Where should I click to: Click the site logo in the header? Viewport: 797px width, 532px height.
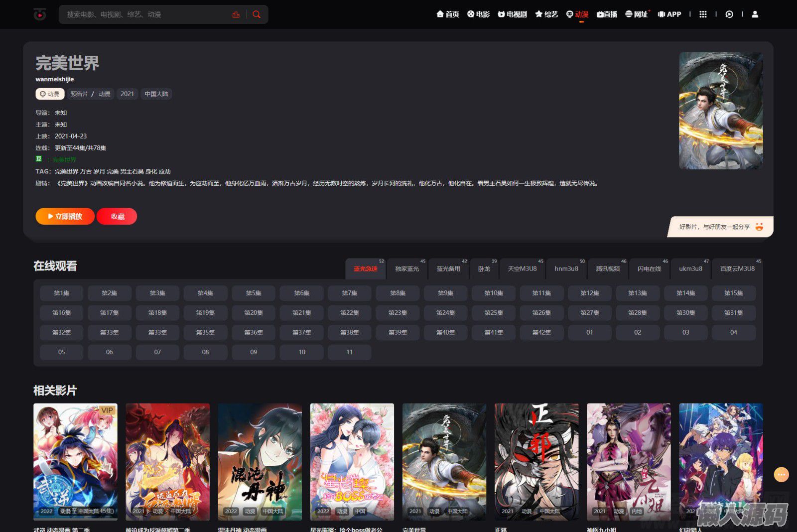click(x=40, y=14)
